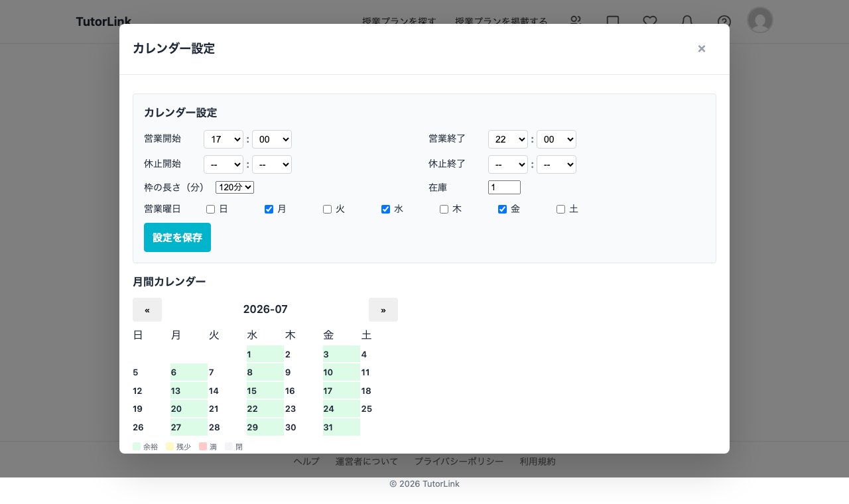The width and height of the screenshot is (849, 504).
Task: Go to previous month with « button
Action: [x=147, y=310]
